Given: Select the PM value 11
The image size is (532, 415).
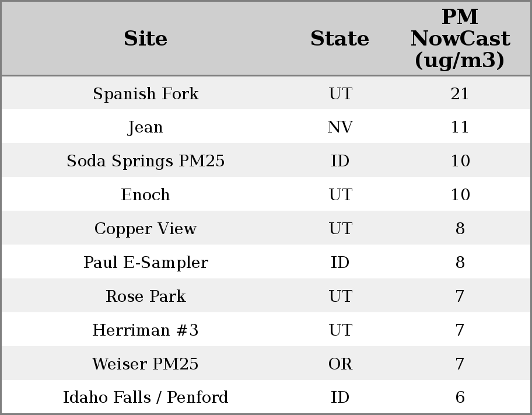Looking at the screenshot, I should [460, 127].
